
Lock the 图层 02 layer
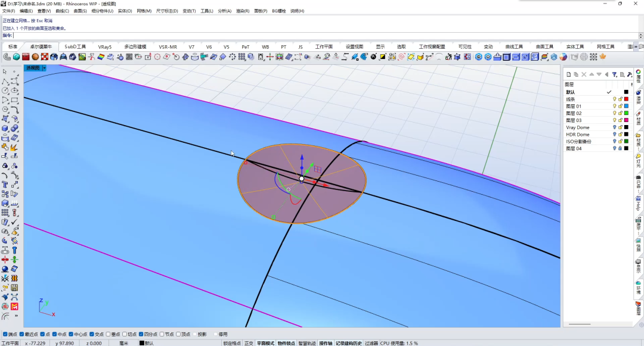coord(620,113)
